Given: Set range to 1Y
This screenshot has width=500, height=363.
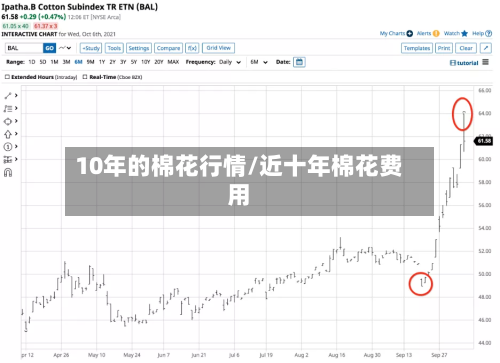Looking at the screenshot, I should coord(102,62).
